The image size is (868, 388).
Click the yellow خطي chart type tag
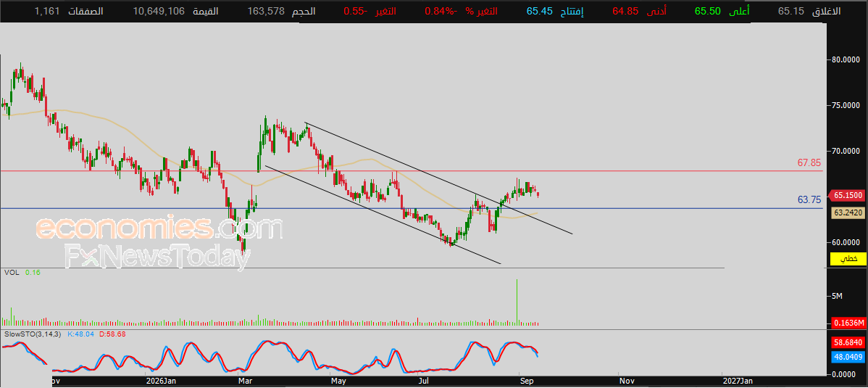coord(847,259)
